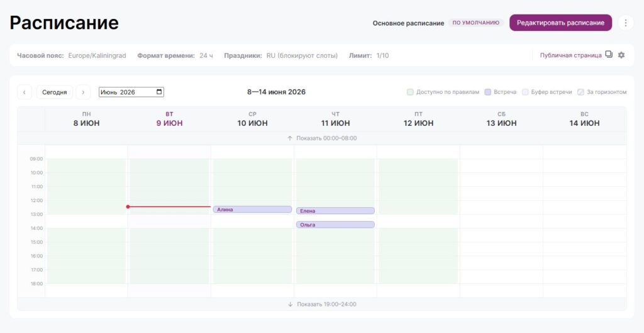Screen dimensions: 644x333
Task: Open the calendar picker icon in month field
Action: tap(159, 92)
